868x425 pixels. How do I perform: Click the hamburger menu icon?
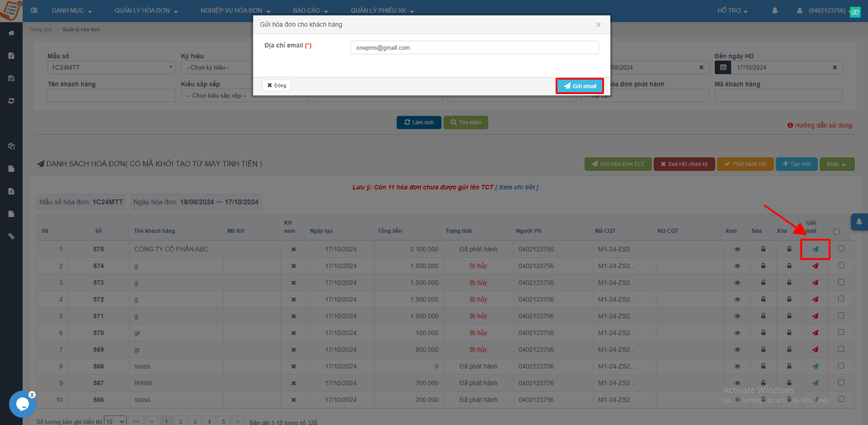tap(34, 10)
